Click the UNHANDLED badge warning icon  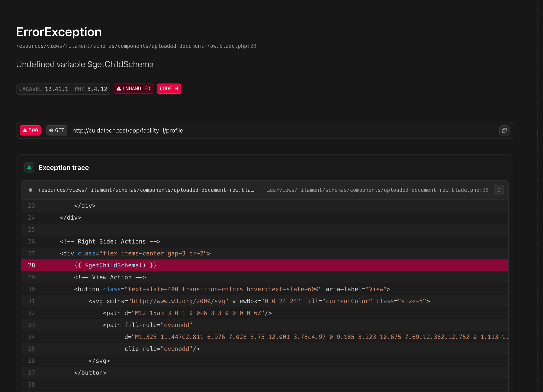click(x=119, y=89)
